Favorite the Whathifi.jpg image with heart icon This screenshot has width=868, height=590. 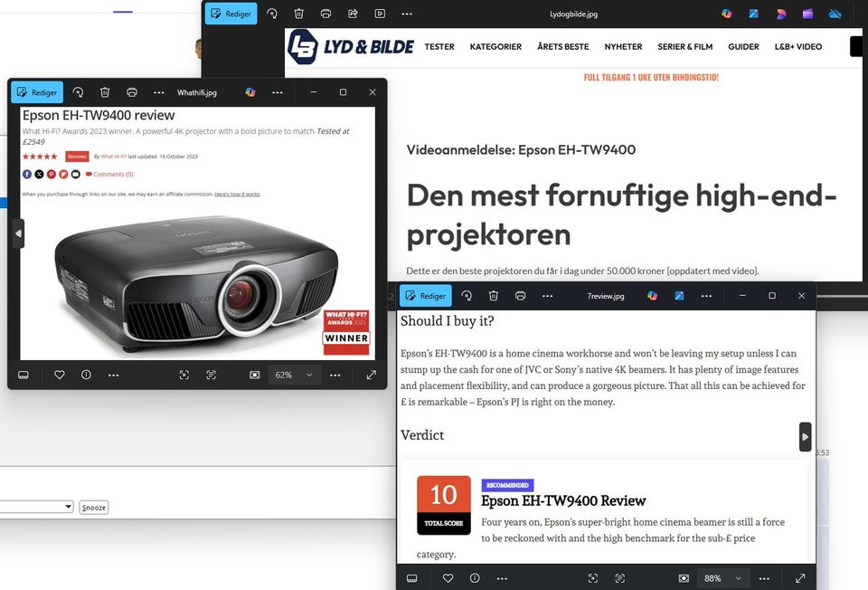point(60,375)
